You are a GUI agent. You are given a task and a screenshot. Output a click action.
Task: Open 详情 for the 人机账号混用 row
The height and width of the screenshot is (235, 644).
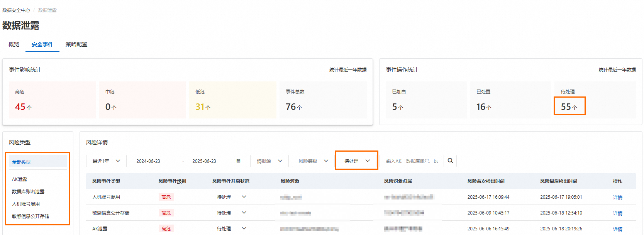click(x=618, y=197)
